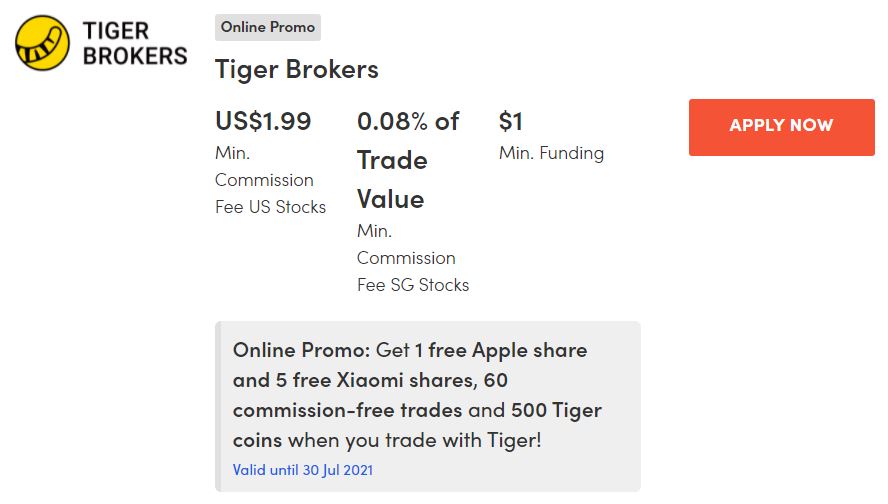Click the Min. Commission Fee US Stocks label
Image resolution: width=888 pixels, height=504 pixels.
270,180
